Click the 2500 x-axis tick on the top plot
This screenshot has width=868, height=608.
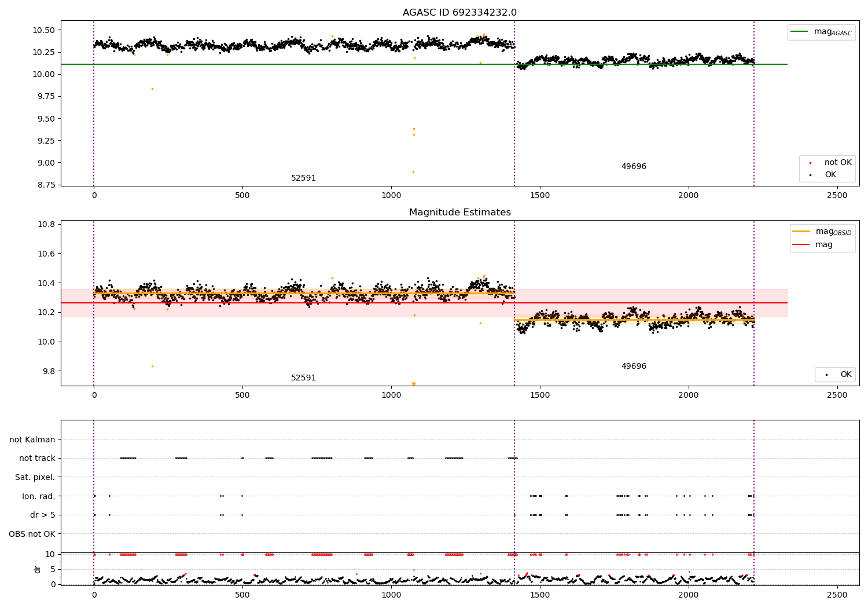[x=837, y=196]
